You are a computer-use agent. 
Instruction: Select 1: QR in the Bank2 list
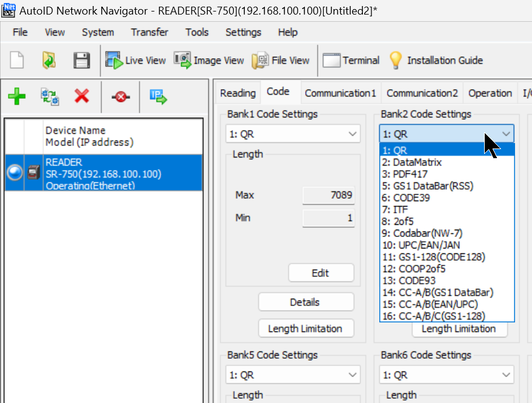447,150
